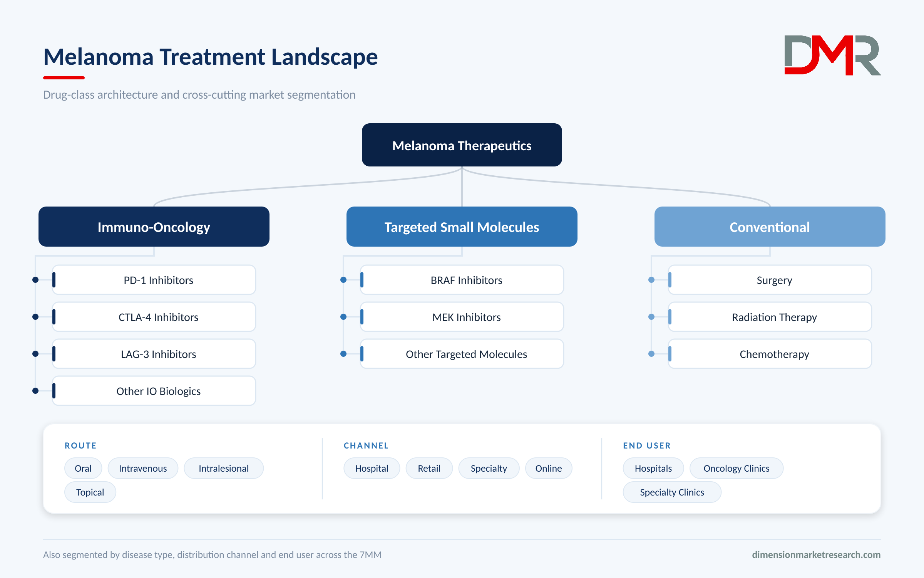Click the bullet dot beside BRAF Inhibitors
The width and height of the screenshot is (924, 578).
pos(343,280)
